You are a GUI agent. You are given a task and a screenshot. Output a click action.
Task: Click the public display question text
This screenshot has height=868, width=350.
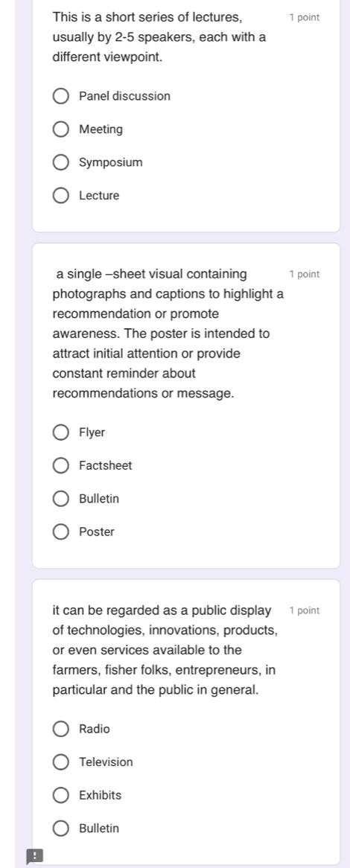pos(165,651)
